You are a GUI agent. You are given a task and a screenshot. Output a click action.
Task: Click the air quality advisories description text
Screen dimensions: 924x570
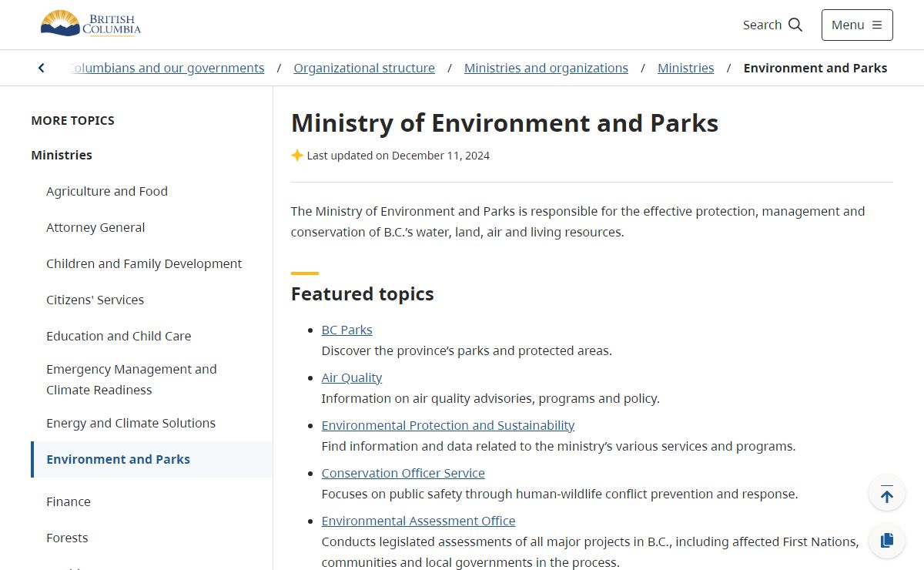(490, 398)
